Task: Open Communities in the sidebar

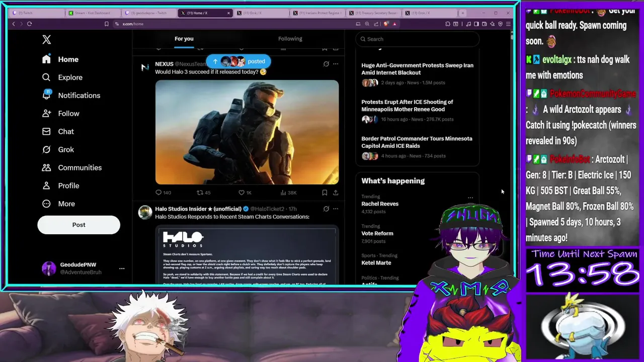Action: (x=72, y=167)
